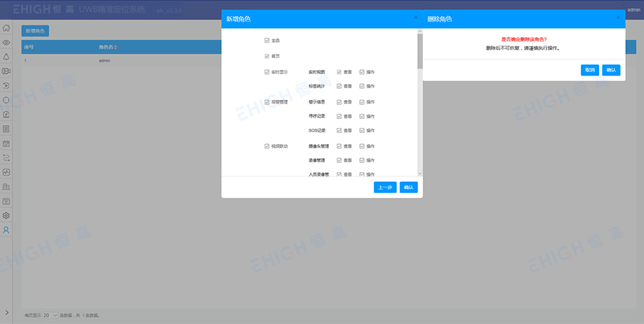Close the 删除角色 dialog with X
Image resolution: width=644 pixels, height=324 pixels.
[x=619, y=17]
